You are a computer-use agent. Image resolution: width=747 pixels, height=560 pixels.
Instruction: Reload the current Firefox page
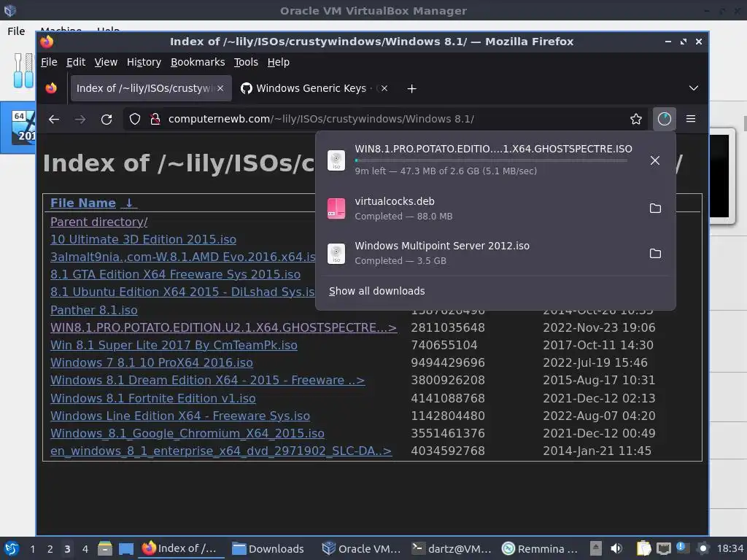[x=107, y=119]
